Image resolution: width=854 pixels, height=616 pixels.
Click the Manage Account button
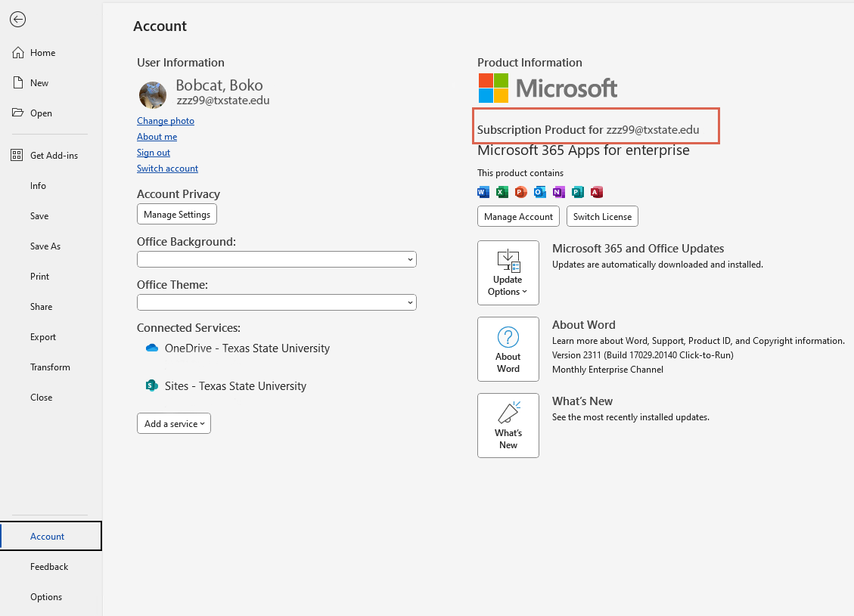point(518,216)
